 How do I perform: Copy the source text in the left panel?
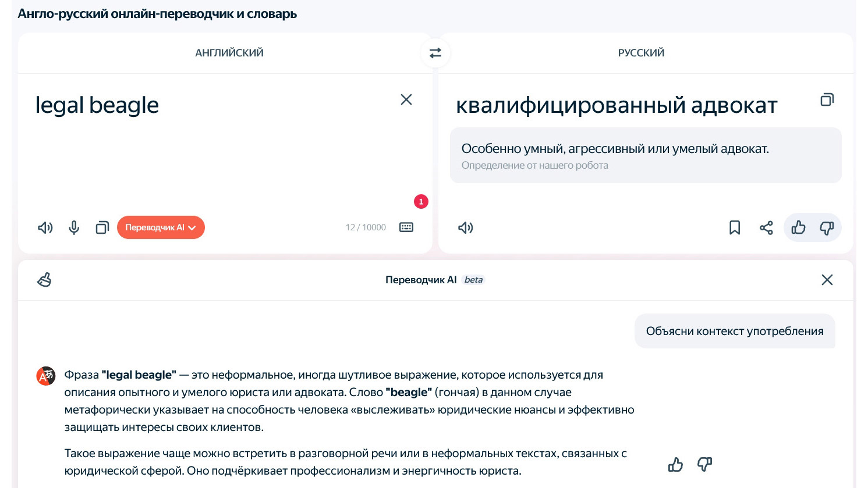click(x=102, y=227)
